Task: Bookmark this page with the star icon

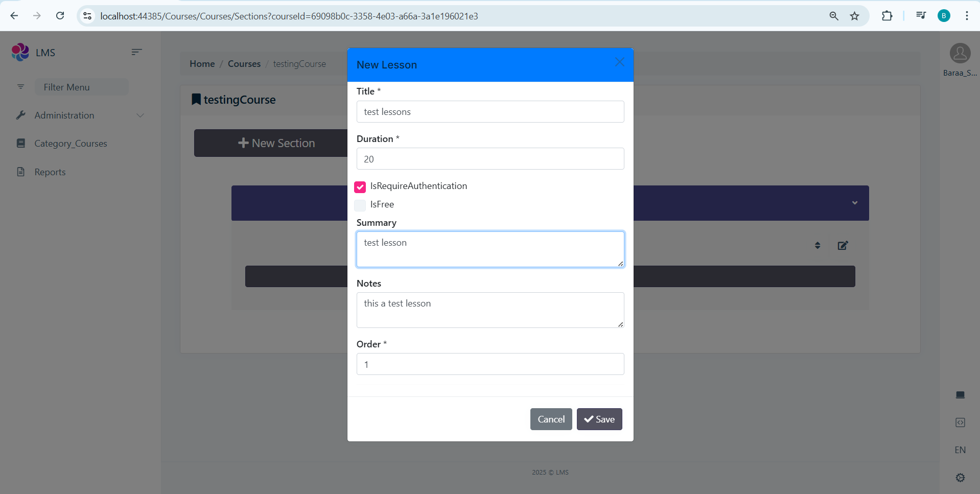Action: point(854,16)
